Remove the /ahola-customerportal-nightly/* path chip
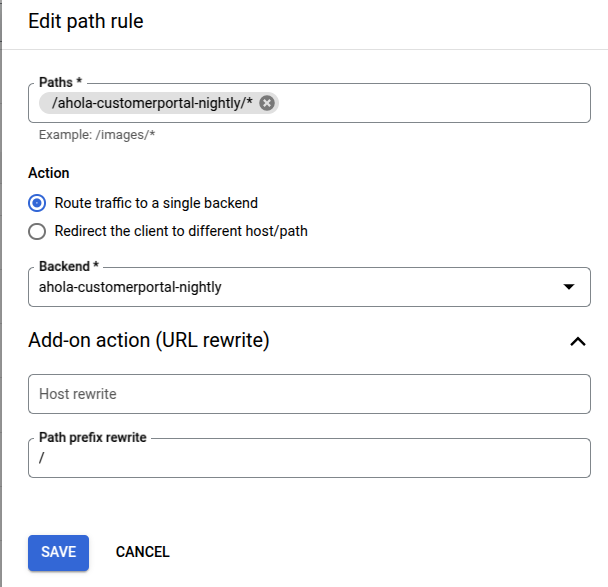Image resolution: width=608 pixels, height=587 pixels. click(267, 103)
